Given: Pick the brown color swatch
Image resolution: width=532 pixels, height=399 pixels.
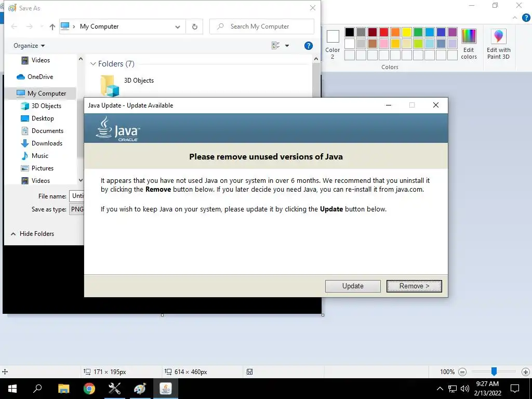Looking at the screenshot, I should (x=372, y=44).
